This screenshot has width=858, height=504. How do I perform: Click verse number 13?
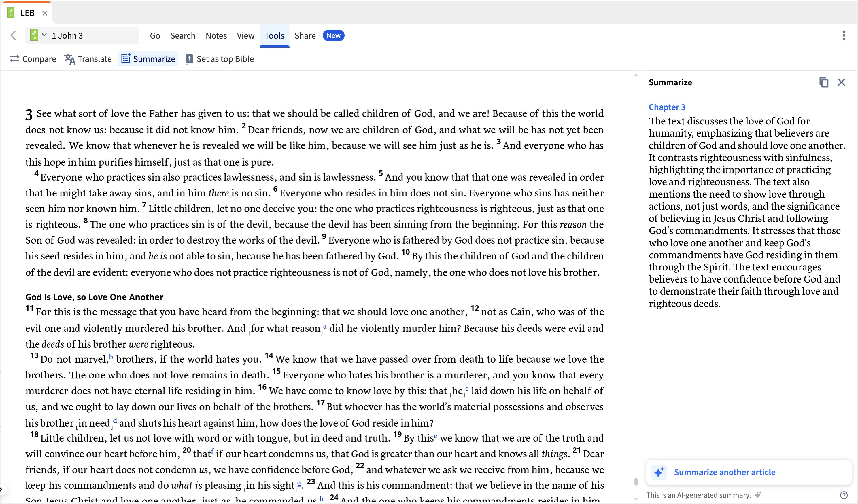(x=34, y=356)
